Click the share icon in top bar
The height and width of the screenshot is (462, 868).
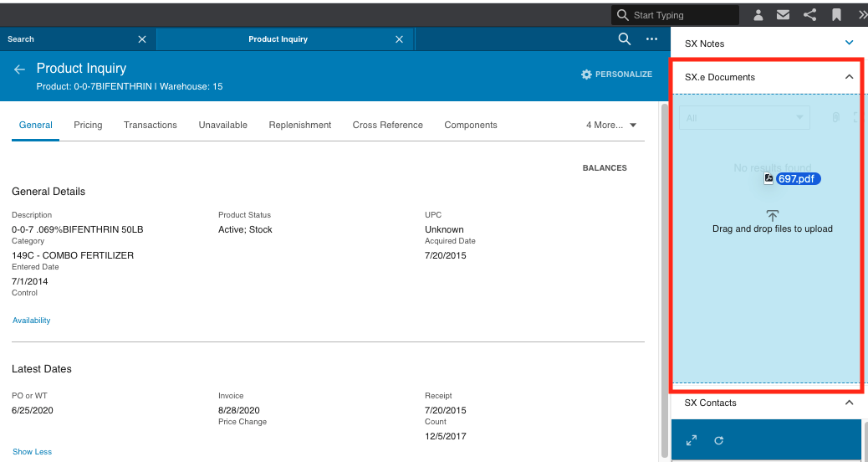click(x=809, y=15)
